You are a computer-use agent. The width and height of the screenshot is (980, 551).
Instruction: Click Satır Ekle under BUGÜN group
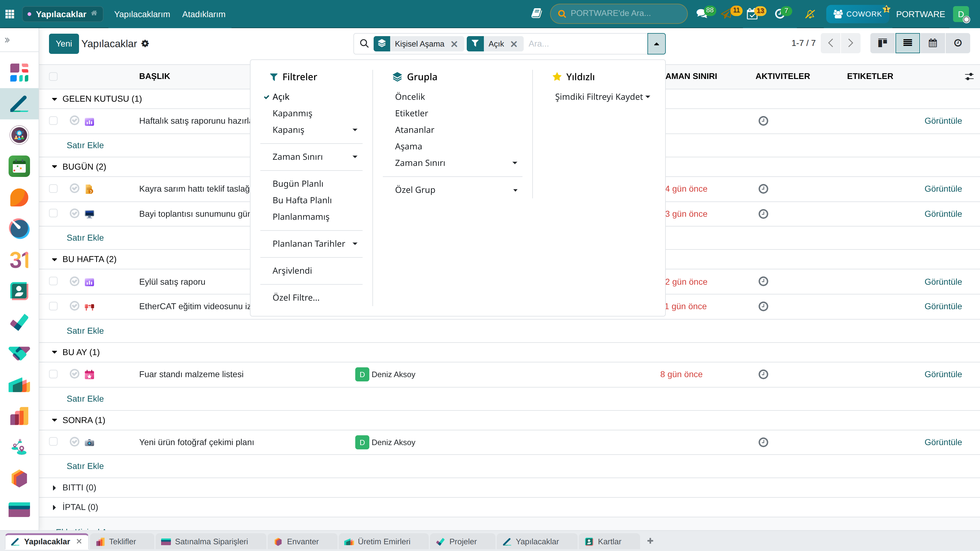[x=85, y=238]
